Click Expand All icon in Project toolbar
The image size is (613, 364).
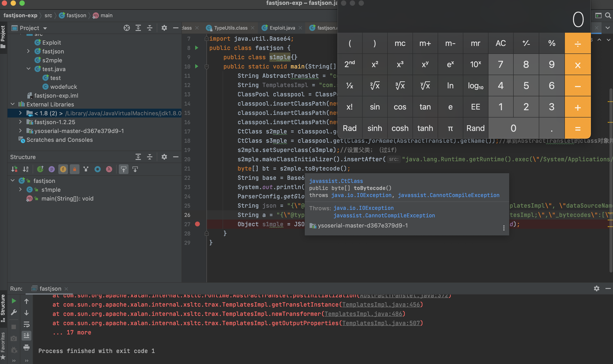pos(138,28)
